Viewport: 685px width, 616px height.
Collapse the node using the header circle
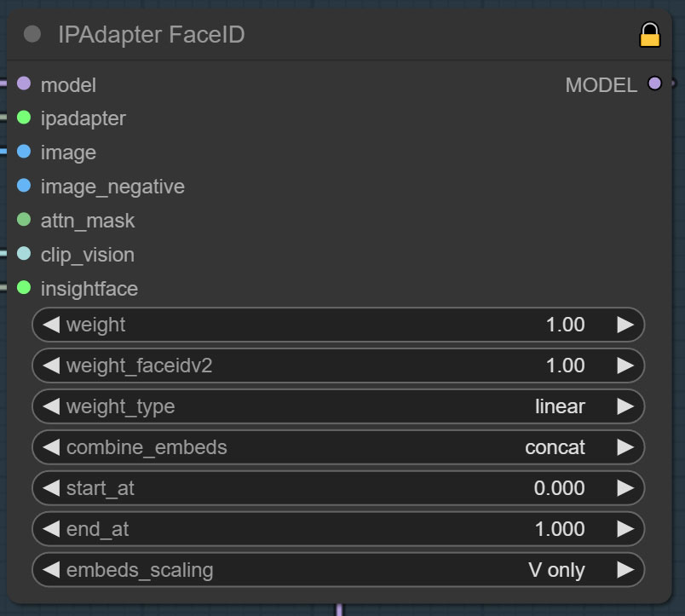[x=32, y=35]
